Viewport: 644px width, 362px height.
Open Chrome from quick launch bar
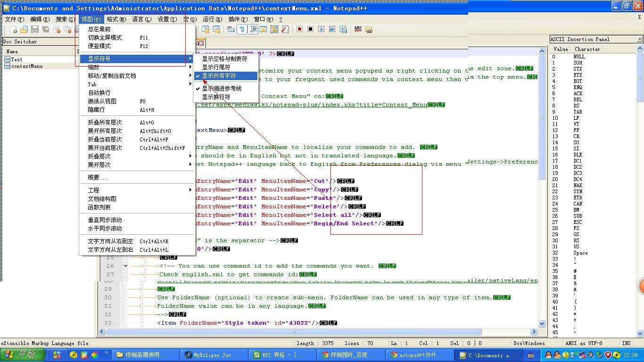click(x=95, y=355)
